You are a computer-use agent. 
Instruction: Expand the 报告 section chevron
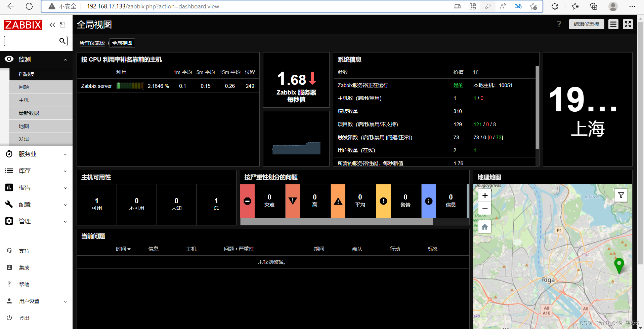(66, 188)
